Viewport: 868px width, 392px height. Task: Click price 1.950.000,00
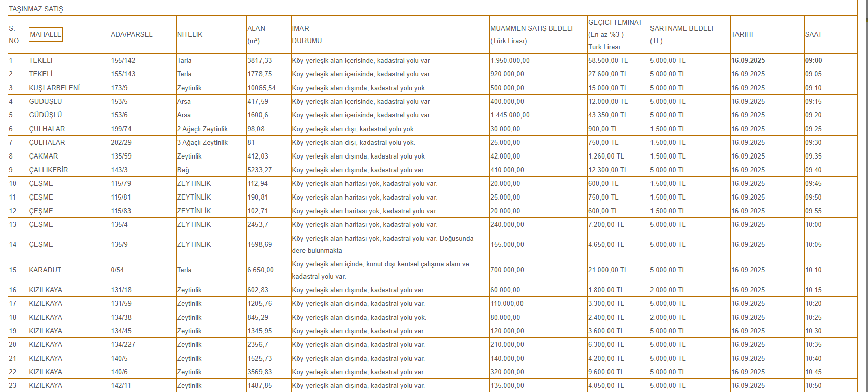pos(510,60)
